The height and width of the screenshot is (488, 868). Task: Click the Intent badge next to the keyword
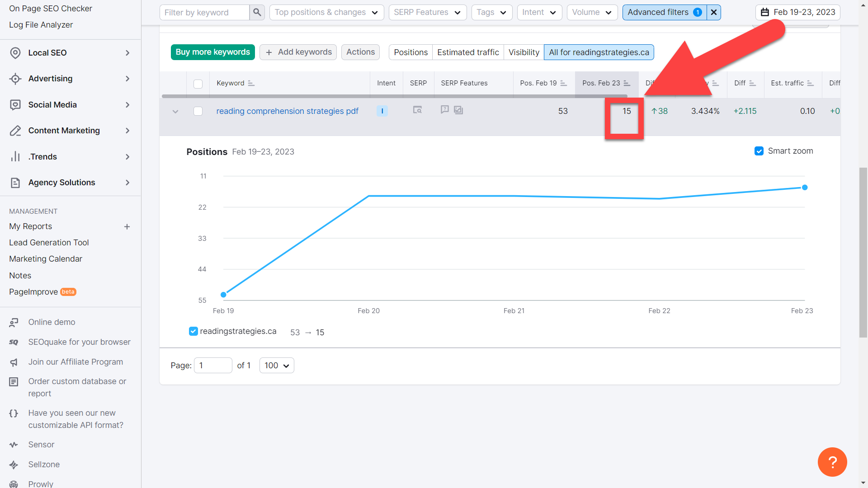pos(382,111)
